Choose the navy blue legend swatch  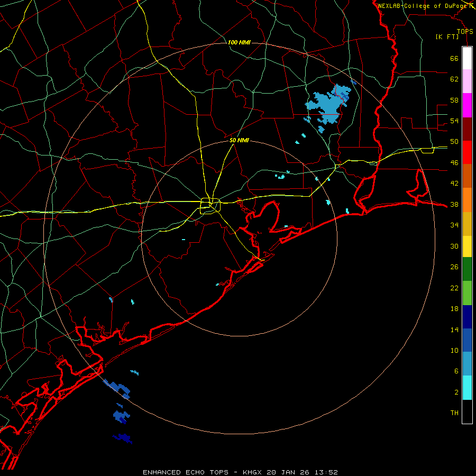pyautogui.click(x=467, y=317)
